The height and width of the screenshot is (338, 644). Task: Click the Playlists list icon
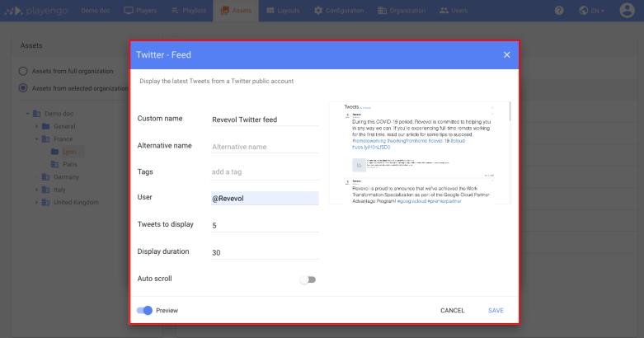[175, 11]
